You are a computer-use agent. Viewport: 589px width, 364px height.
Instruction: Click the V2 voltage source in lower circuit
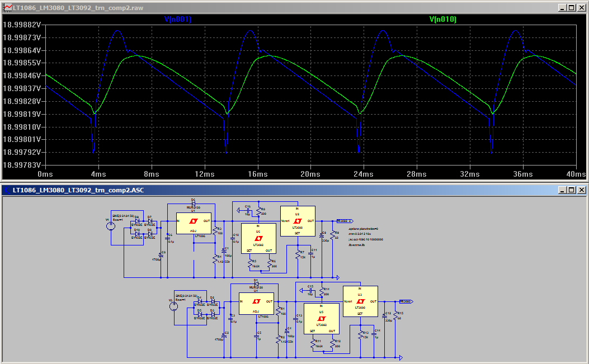[173, 306]
